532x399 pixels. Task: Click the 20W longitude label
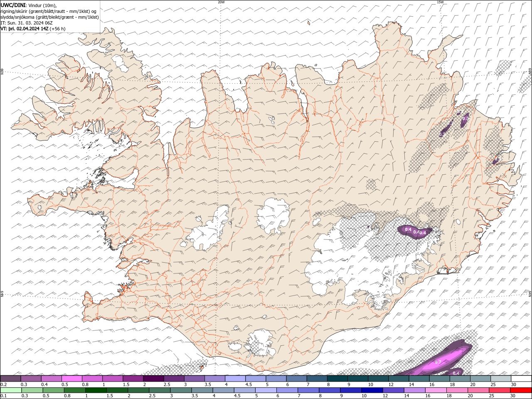(221, 2)
